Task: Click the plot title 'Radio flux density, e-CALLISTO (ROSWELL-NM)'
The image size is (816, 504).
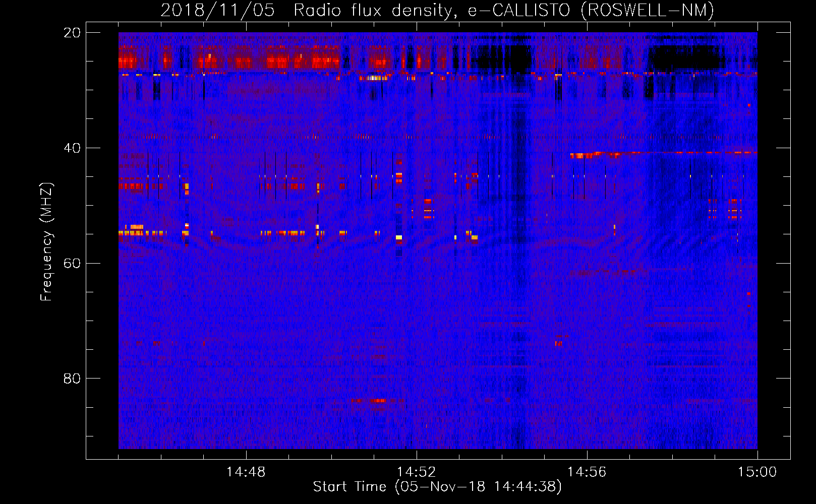Action: (x=504, y=10)
